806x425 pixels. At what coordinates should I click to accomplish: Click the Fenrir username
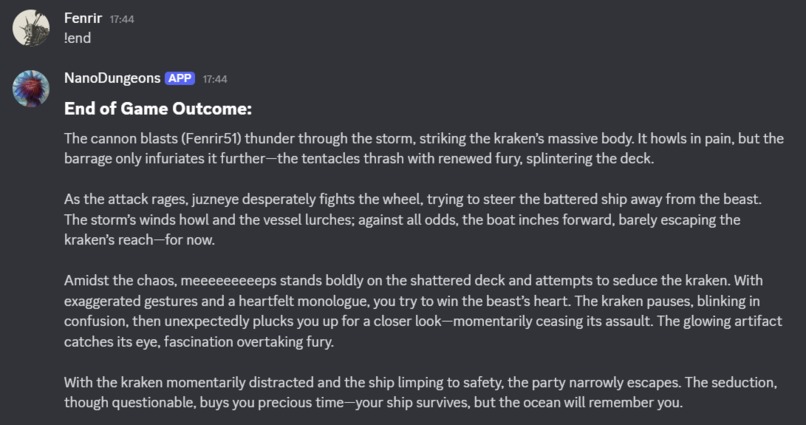[x=83, y=19]
